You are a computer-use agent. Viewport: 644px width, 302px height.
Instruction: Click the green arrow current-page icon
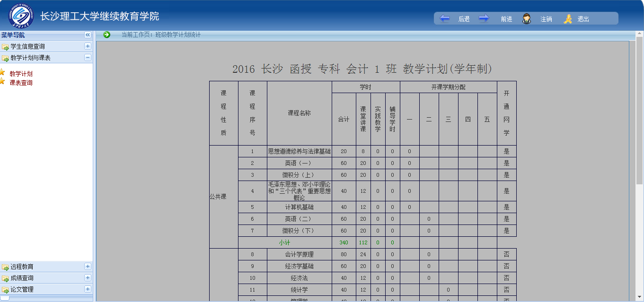106,35
